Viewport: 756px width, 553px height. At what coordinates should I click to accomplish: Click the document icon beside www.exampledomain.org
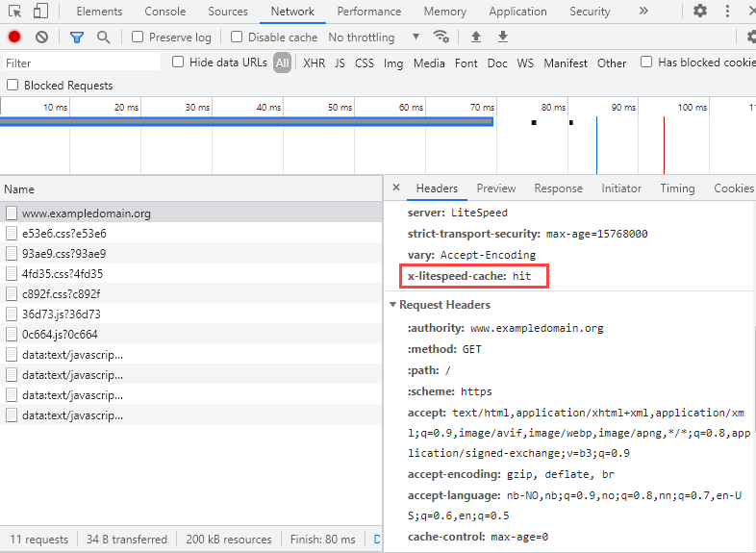click(12, 214)
